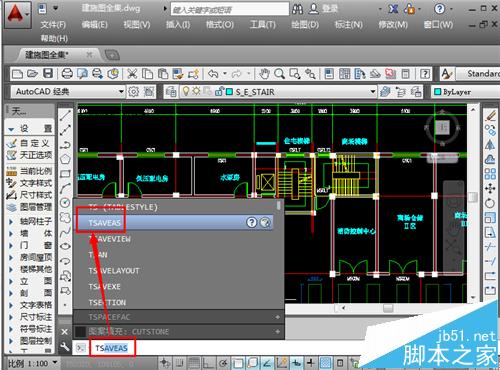
Task: Select the Erase tool in the modify toolbar
Action: click(x=490, y=116)
